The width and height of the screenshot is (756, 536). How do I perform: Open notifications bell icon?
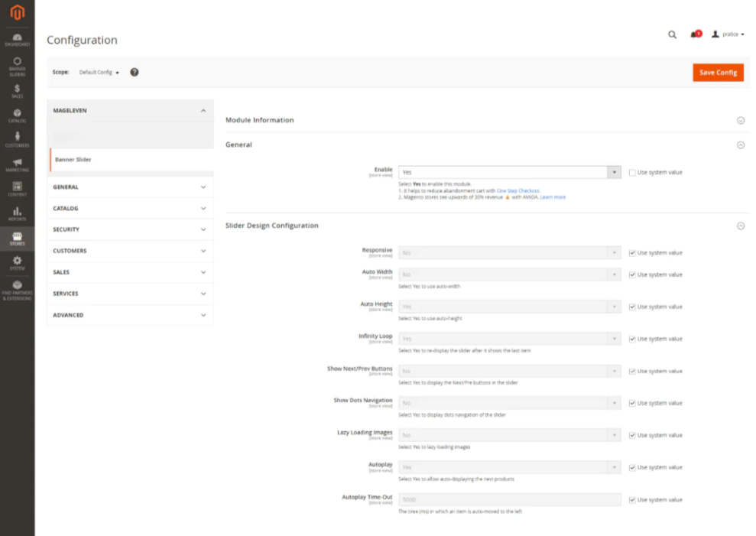tap(694, 34)
